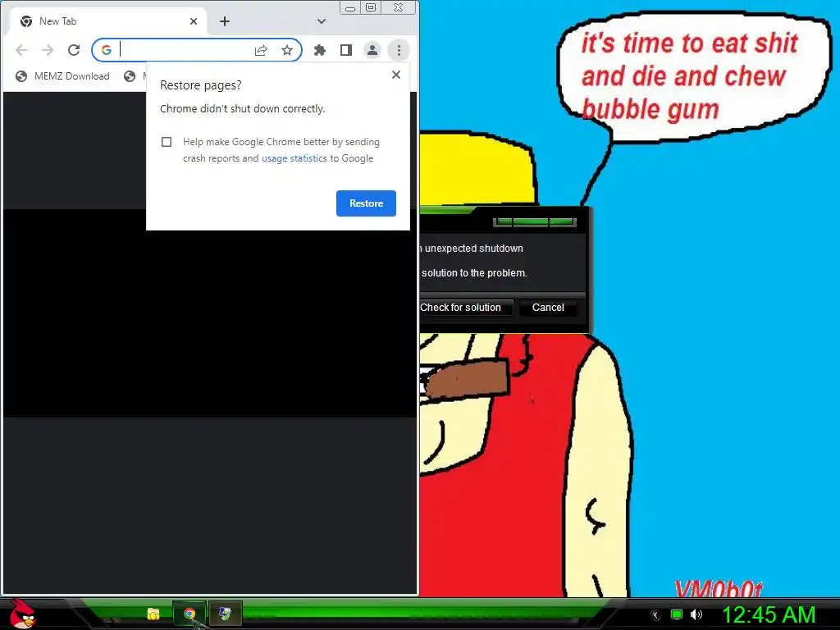This screenshot has height=630, width=840.
Task: Click the Chrome taskbar icon
Action: (x=189, y=614)
